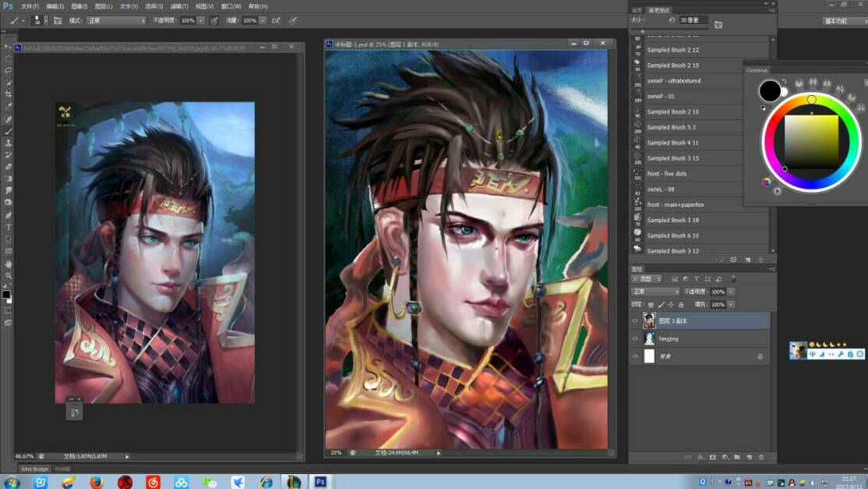Select brush preset serieP - ultratextured
This screenshot has height=489, width=868.
[700, 81]
